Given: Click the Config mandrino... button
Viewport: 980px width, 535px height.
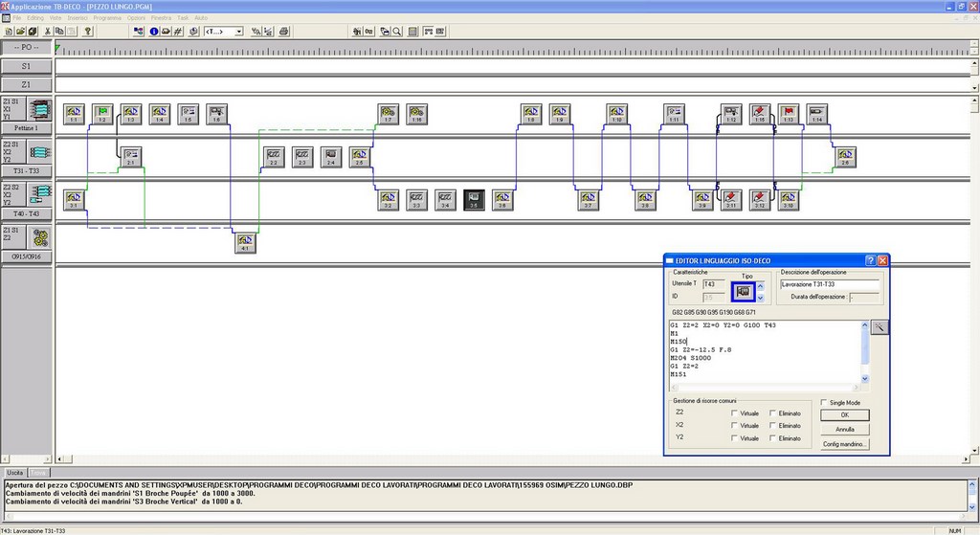Looking at the screenshot, I should (x=844, y=444).
